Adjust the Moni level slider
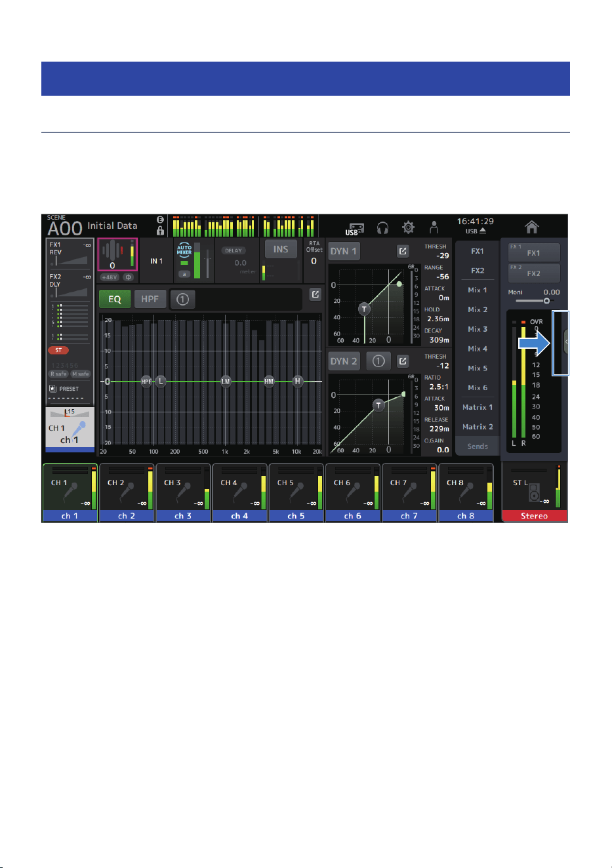This screenshot has width=612, height=868. tap(535, 300)
